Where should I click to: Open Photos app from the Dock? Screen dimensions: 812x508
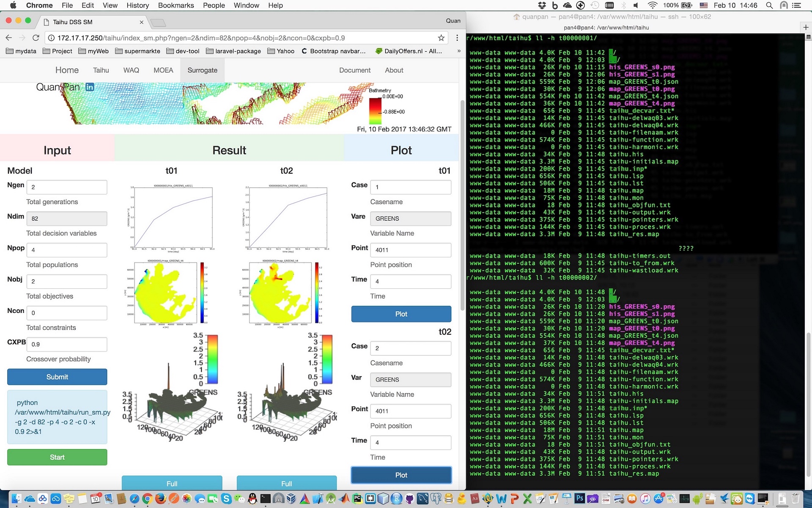pos(187,499)
